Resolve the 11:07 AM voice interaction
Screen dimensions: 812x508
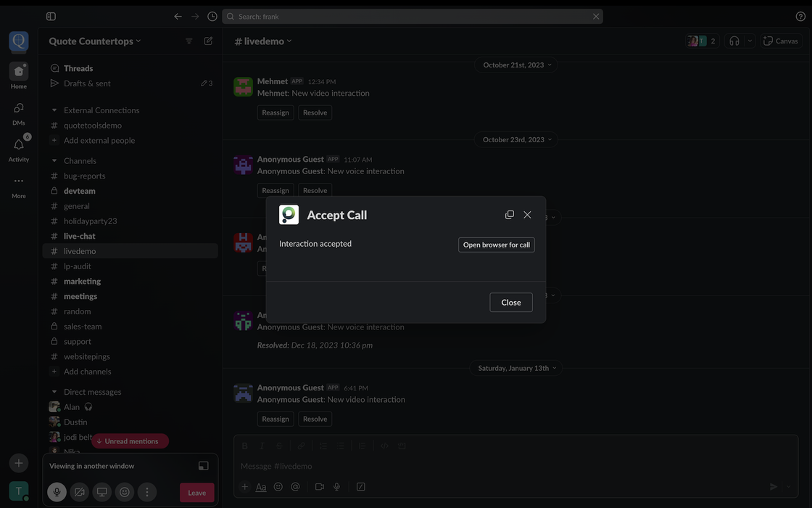pyautogui.click(x=315, y=190)
